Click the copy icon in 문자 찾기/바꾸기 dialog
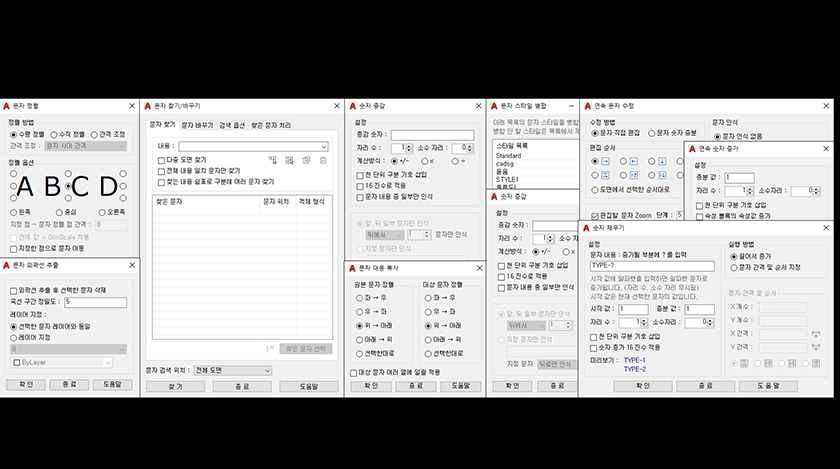The image size is (840, 469). click(306, 160)
